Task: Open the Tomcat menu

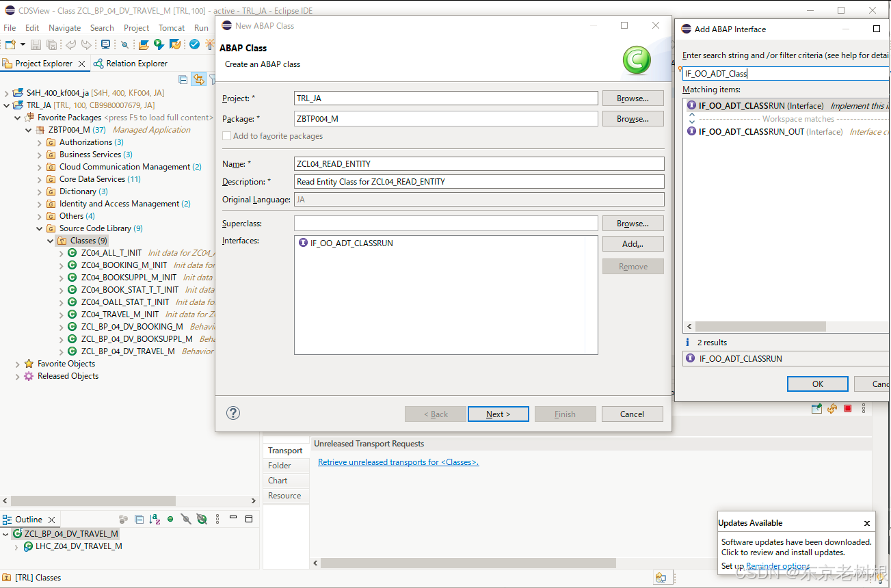Action: coord(172,28)
